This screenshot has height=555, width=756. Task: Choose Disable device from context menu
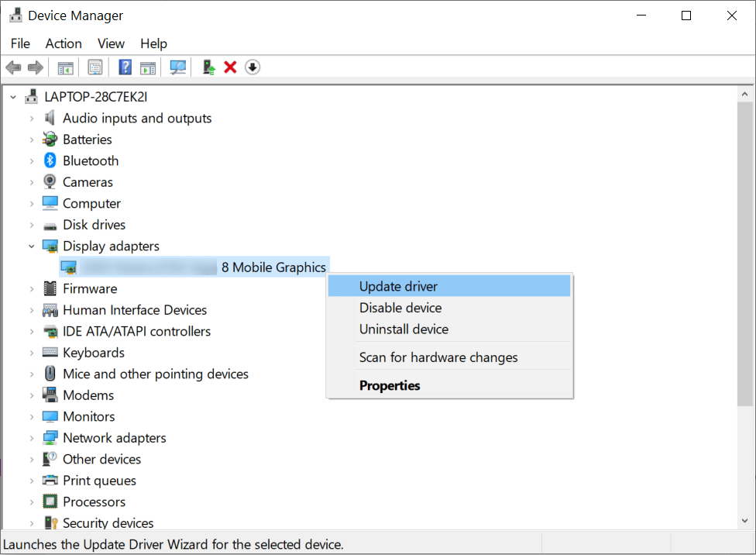tap(449, 308)
